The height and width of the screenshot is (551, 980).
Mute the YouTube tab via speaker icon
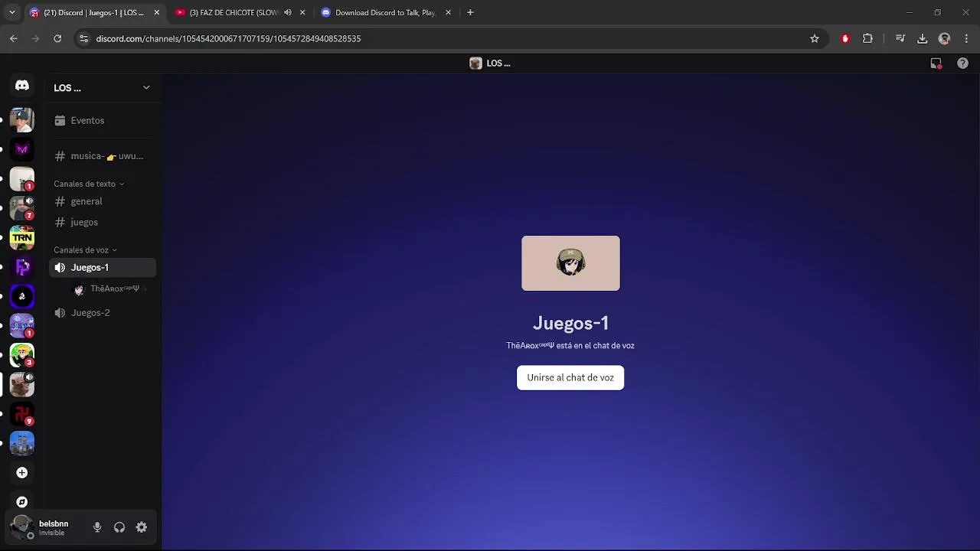(x=288, y=12)
